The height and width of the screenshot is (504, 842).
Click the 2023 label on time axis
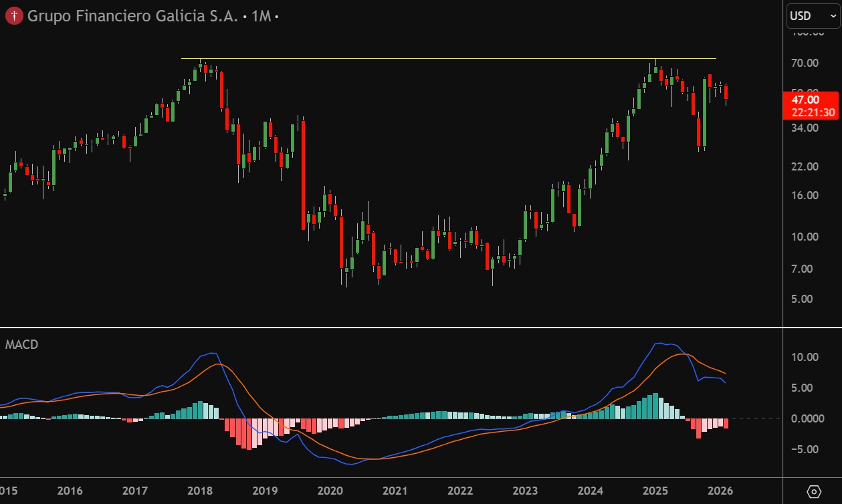[x=525, y=491]
